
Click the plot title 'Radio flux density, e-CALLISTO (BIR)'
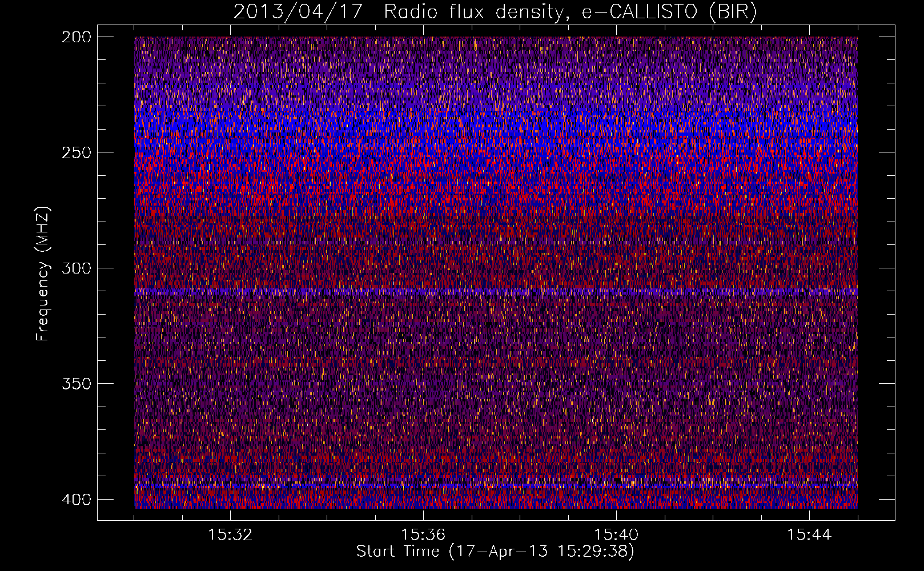pyautogui.click(x=571, y=11)
